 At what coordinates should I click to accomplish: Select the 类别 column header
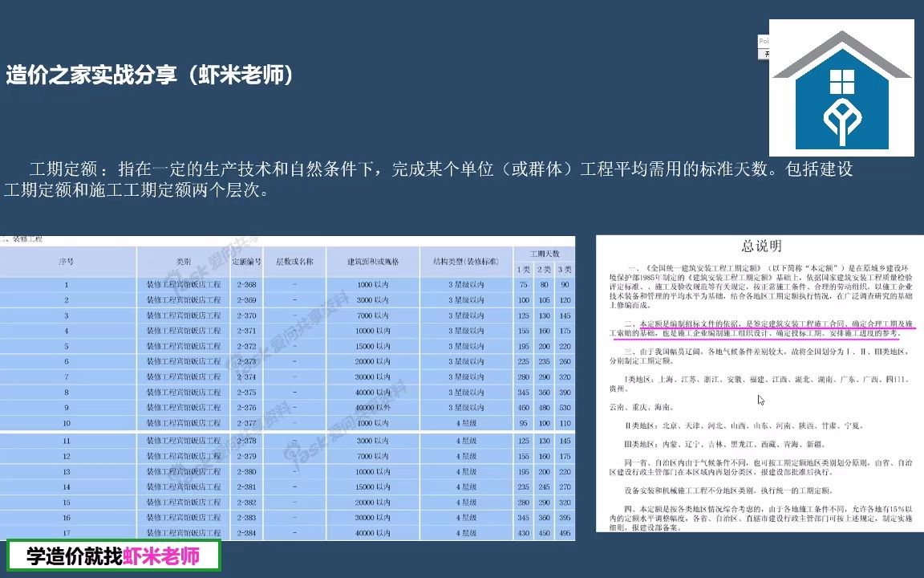pos(183,262)
